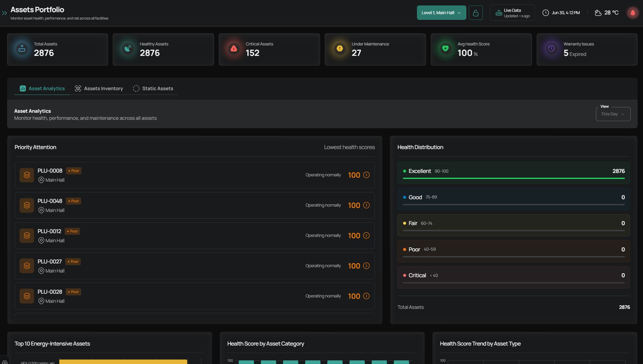Click the 5 Expired warranty value
Viewport: 643px width, 364px height.
coord(575,53)
